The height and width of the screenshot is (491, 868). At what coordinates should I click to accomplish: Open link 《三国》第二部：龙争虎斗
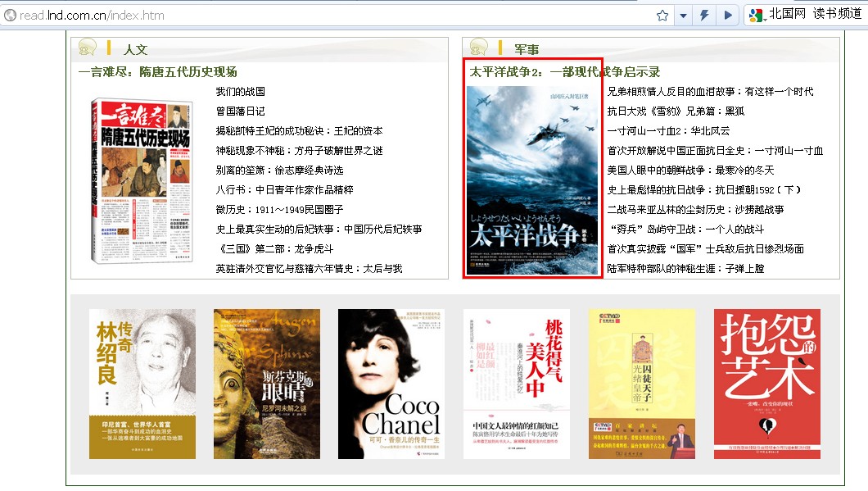coord(274,249)
